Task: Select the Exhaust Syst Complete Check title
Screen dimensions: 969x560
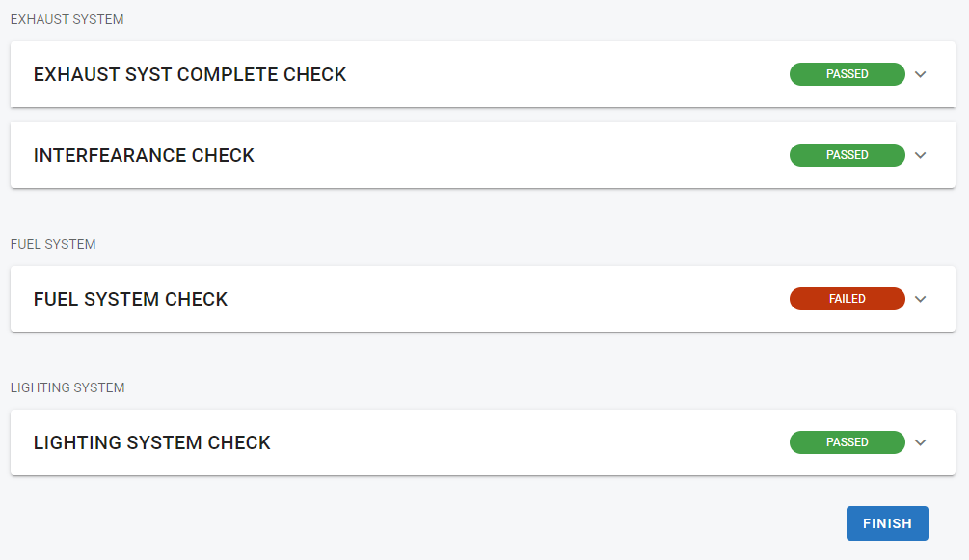Action: (x=190, y=74)
